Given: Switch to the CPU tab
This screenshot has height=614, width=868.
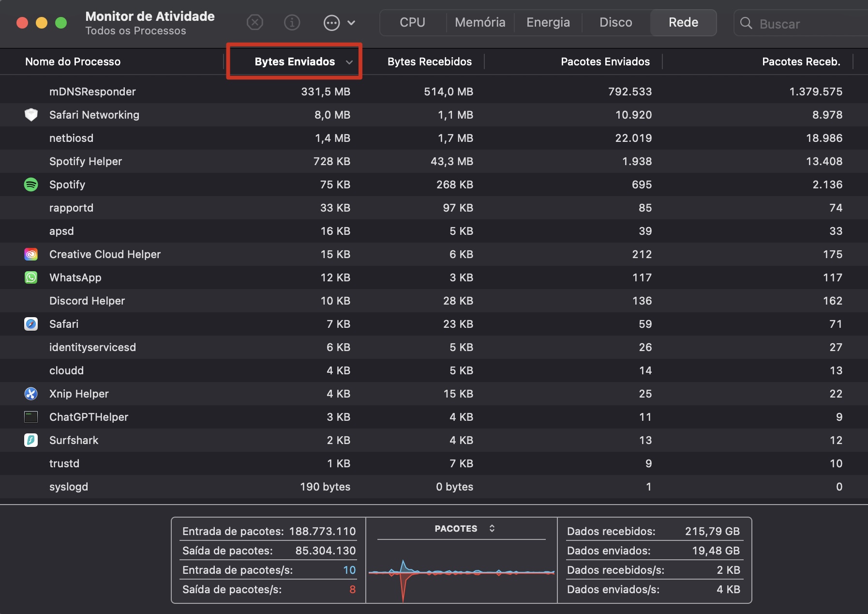Looking at the screenshot, I should pyautogui.click(x=411, y=22).
